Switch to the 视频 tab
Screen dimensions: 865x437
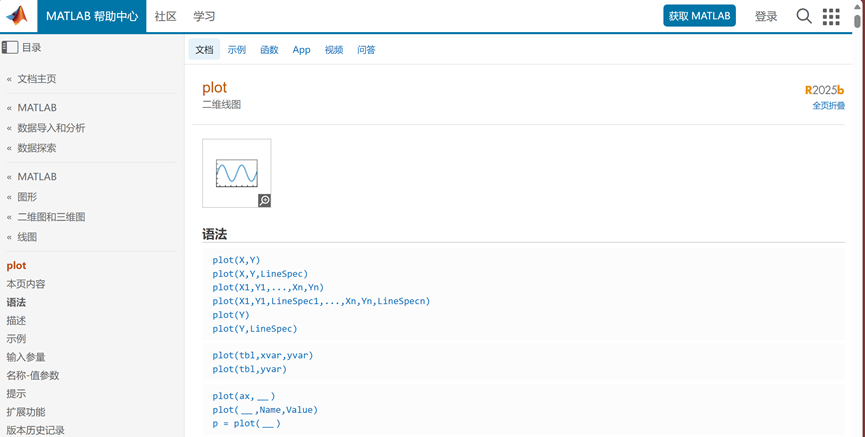334,50
